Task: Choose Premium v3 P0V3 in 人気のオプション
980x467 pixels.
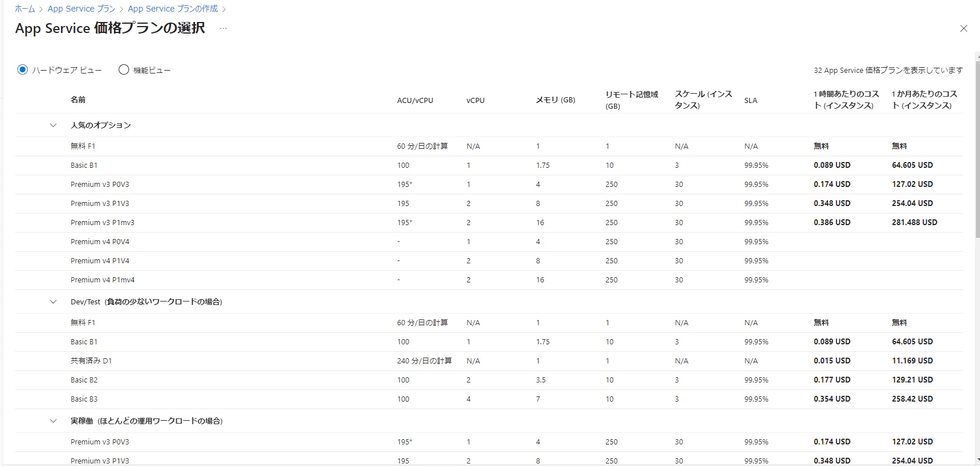Action: [489, 185]
